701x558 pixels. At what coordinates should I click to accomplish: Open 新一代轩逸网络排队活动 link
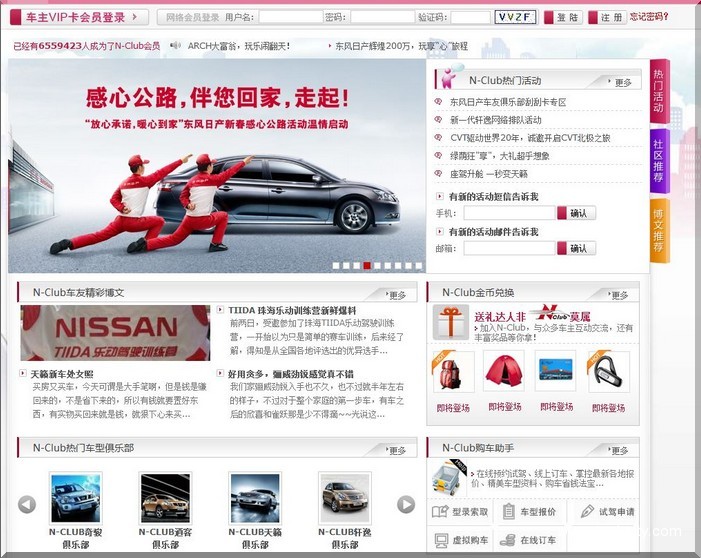coord(495,120)
